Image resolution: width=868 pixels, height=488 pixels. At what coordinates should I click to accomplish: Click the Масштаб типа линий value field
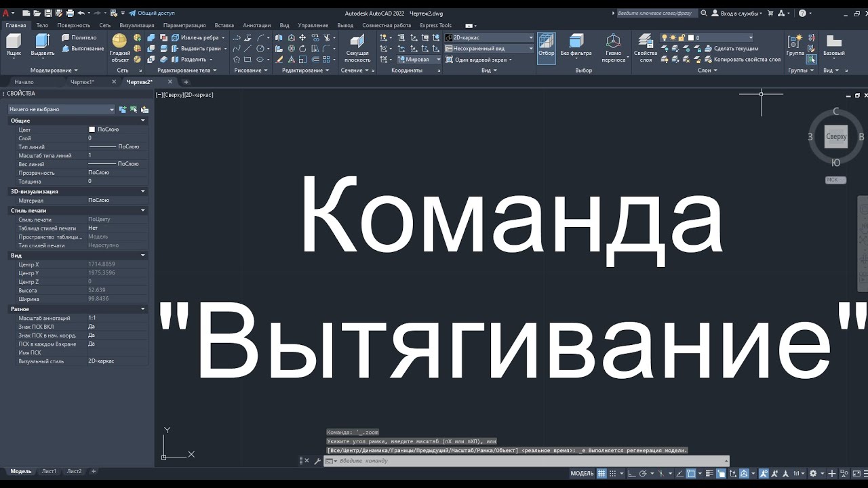click(117, 155)
